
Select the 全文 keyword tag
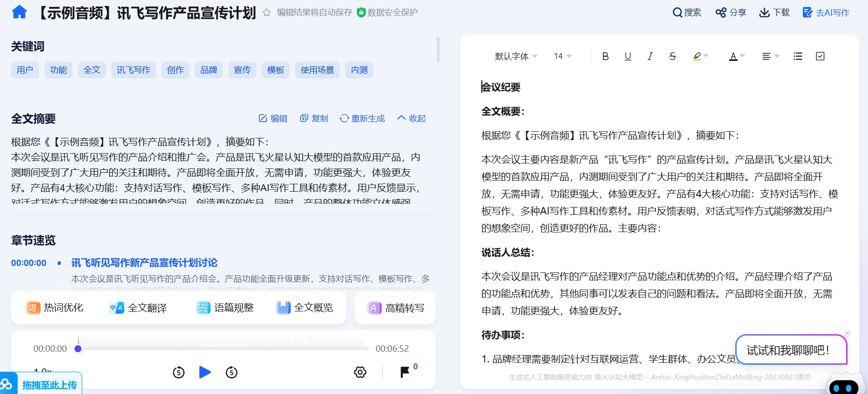92,70
